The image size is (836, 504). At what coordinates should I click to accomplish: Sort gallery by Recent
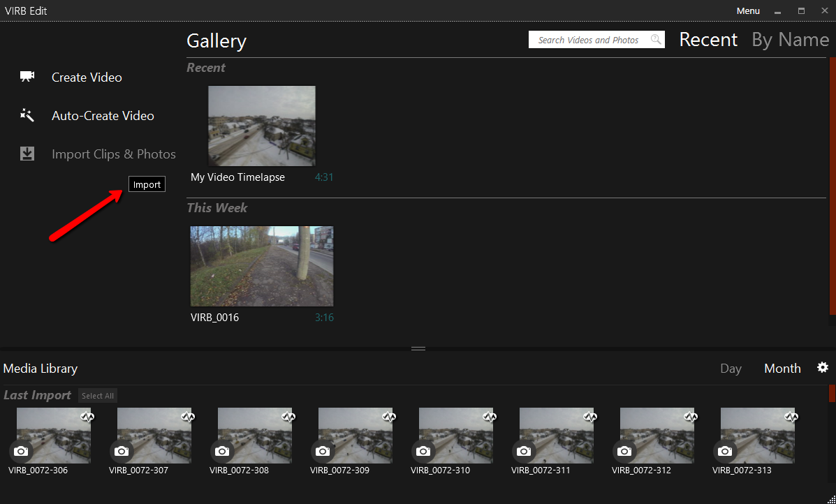click(708, 40)
